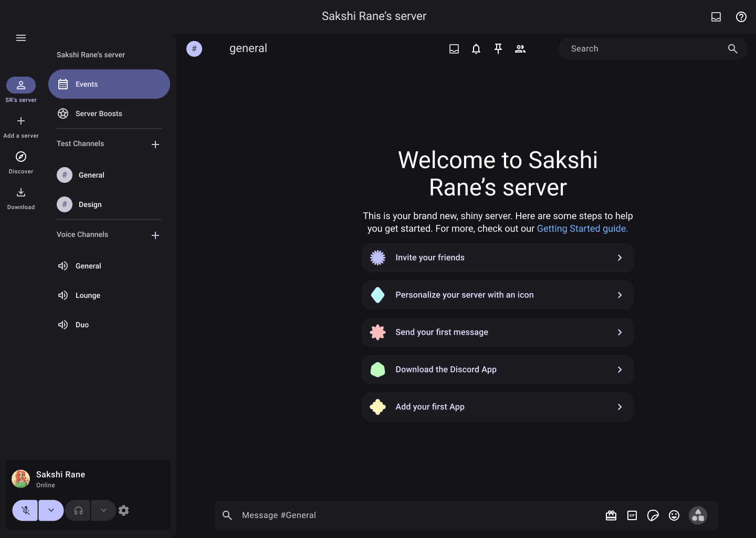This screenshot has width=756, height=538.
Task: Open the Events item
Action: 109,84
